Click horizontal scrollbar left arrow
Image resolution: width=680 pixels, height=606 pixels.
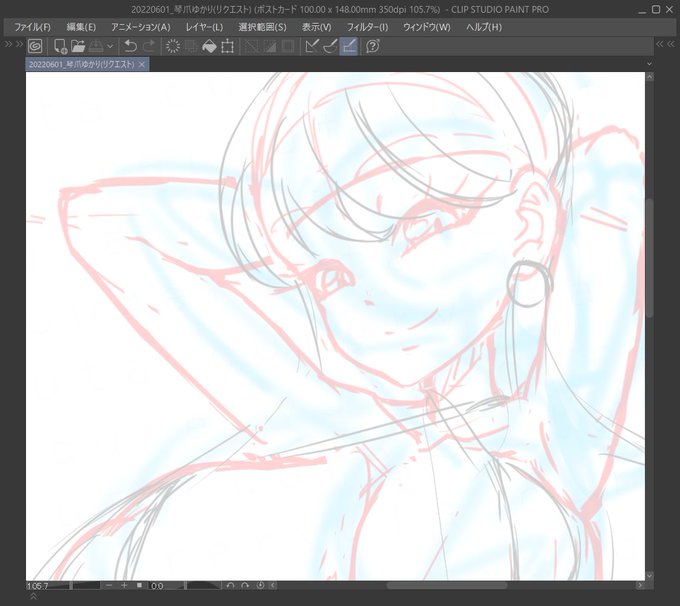coord(273,586)
